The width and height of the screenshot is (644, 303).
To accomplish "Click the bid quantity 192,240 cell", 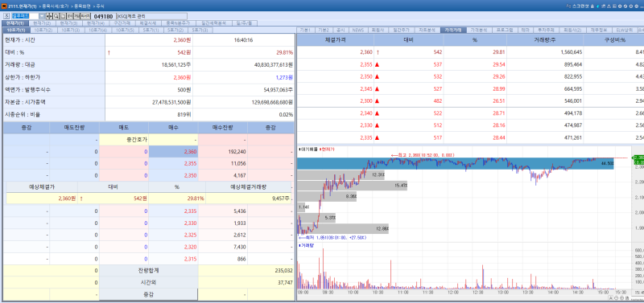I will pyautogui.click(x=223, y=152).
